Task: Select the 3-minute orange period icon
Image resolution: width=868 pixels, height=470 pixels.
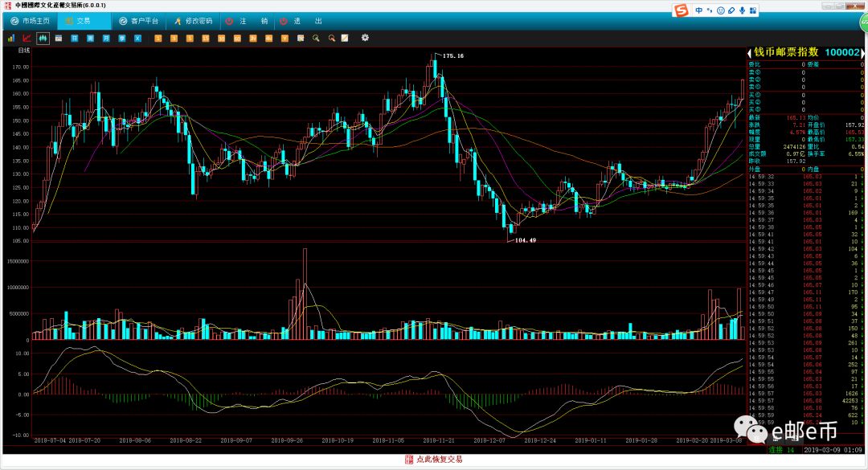Action: [x=174, y=39]
